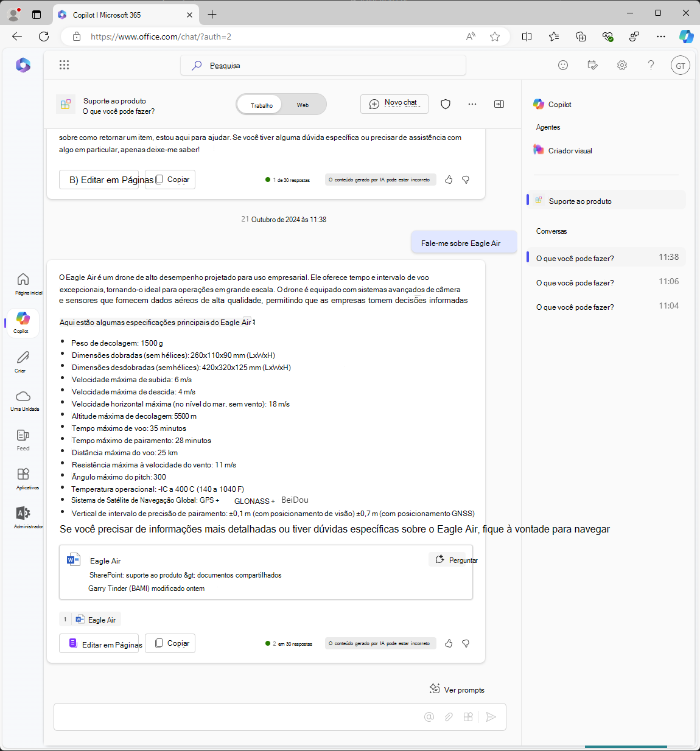Open the settings gear in header

(x=621, y=65)
